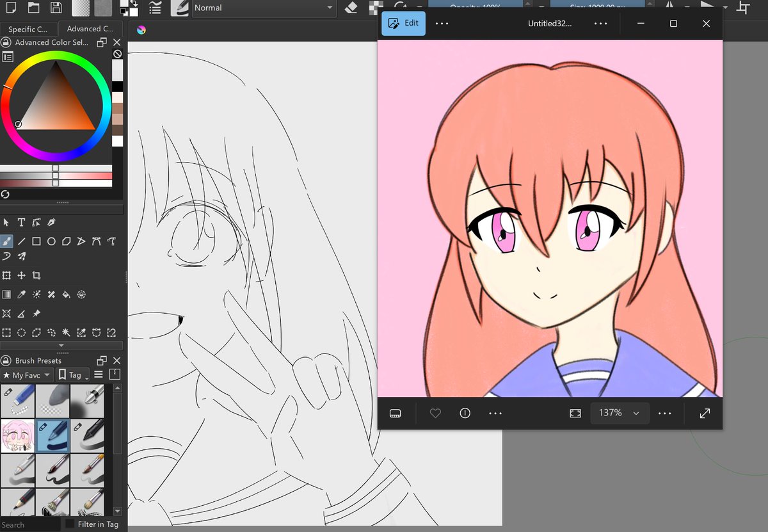768x532 pixels.
Task: Select the Fill bucket tool
Action: point(67,294)
